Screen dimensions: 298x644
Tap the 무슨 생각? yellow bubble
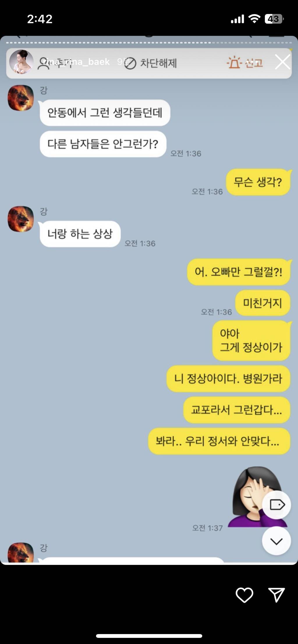point(258,182)
